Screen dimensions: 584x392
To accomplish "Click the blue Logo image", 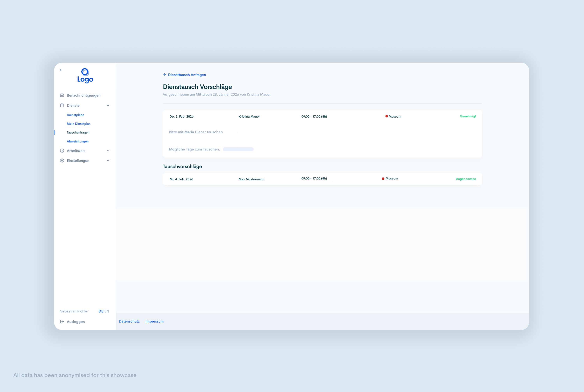I will (85, 76).
